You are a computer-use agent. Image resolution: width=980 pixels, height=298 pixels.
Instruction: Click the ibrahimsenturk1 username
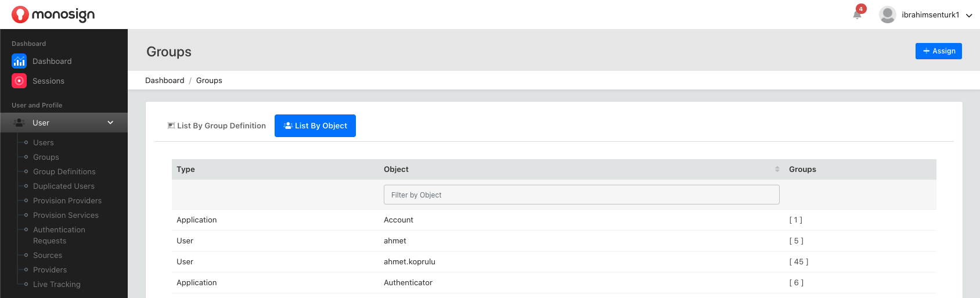click(x=930, y=15)
